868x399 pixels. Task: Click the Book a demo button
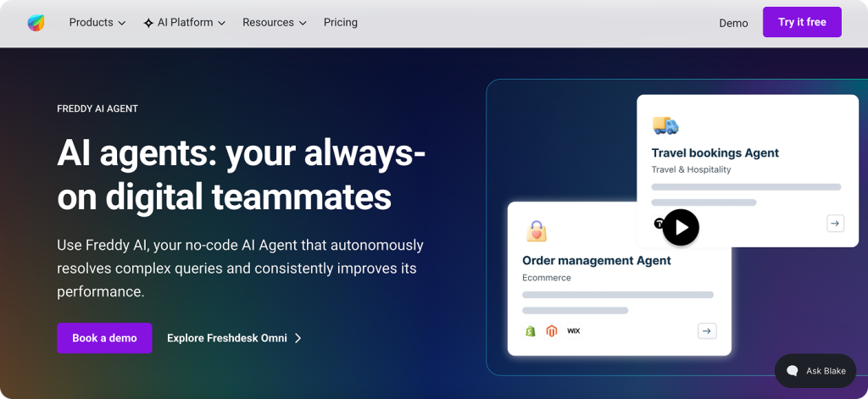[x=104, y=338]
